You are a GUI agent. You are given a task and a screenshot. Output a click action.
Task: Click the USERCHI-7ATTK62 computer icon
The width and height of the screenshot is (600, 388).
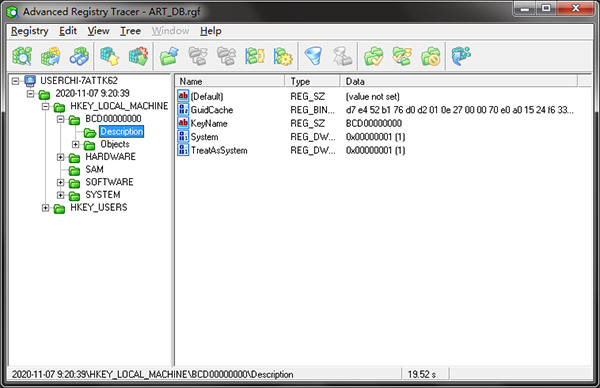pyautogui.click(x=30, y=81)
